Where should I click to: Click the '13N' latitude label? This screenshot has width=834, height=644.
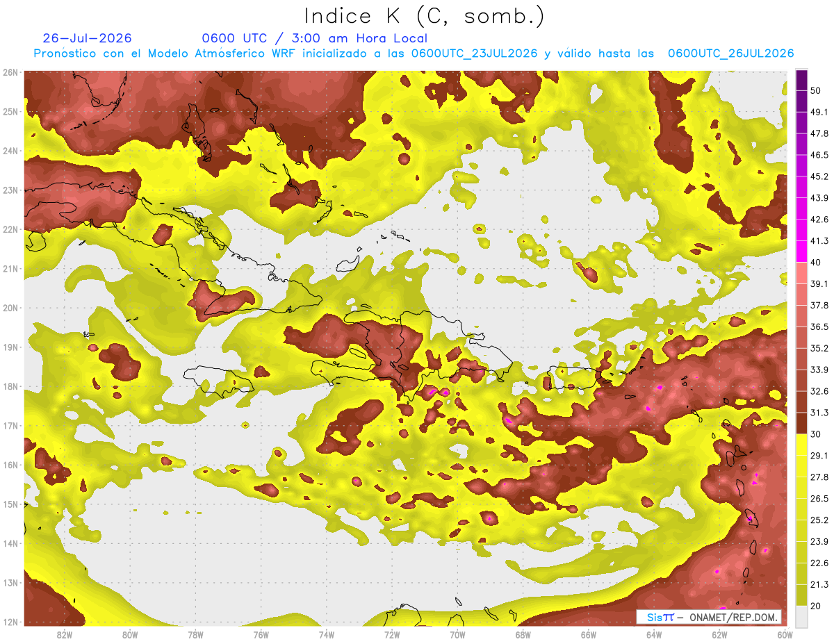(x=10, y=583)
